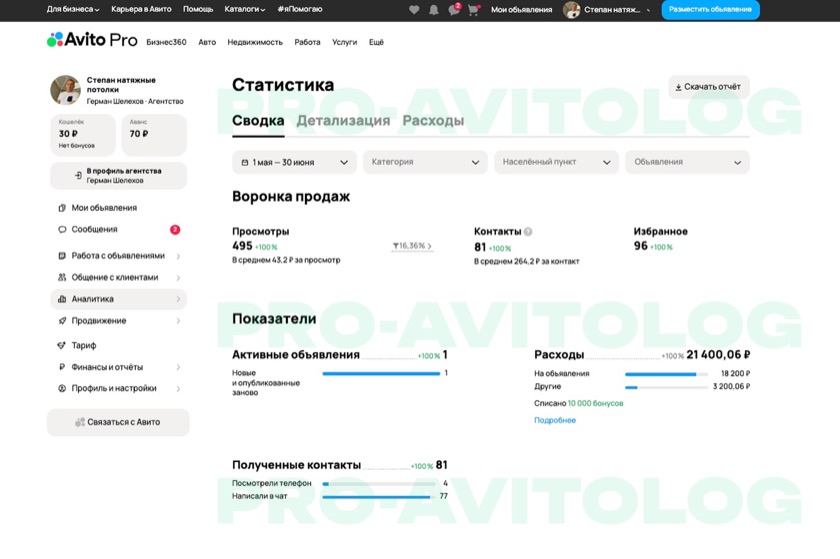Expand Финансы и отчёты chevron
The height and width of the screenshot is (559, 840).
(x=178, y=367)
